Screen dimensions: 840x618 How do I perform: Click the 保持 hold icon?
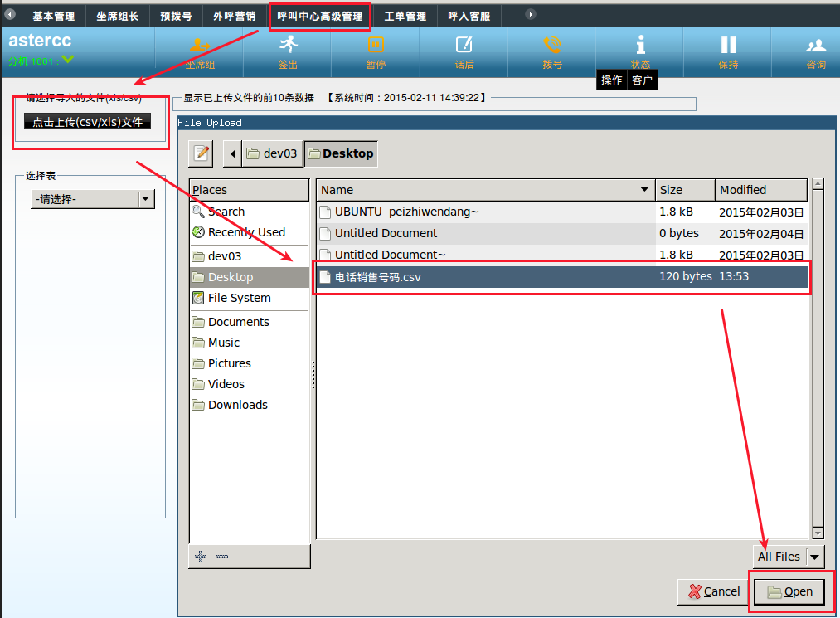click(728, 45)
